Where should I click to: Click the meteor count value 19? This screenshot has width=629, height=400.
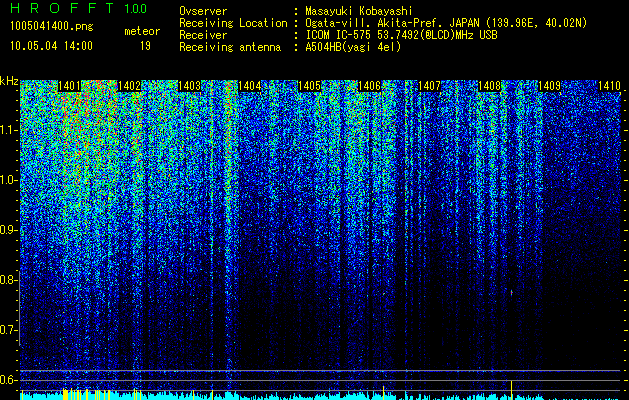pos(145,46)
